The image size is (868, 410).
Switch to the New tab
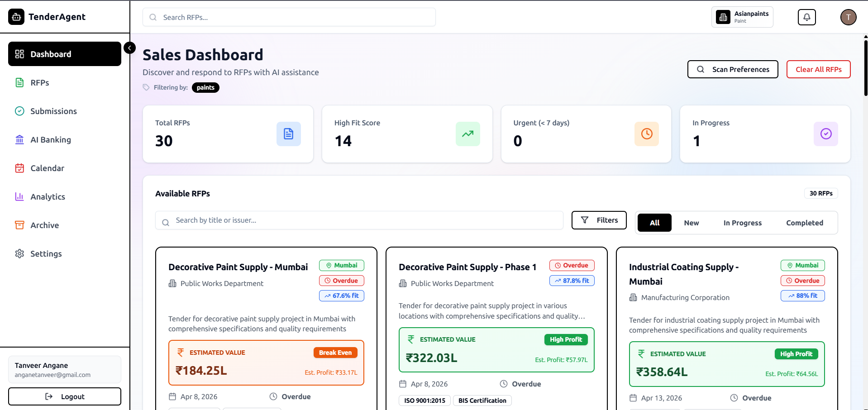tap(692, 223)
